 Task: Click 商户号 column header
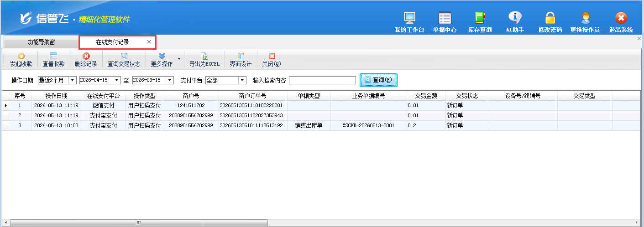tap(191, 96)
